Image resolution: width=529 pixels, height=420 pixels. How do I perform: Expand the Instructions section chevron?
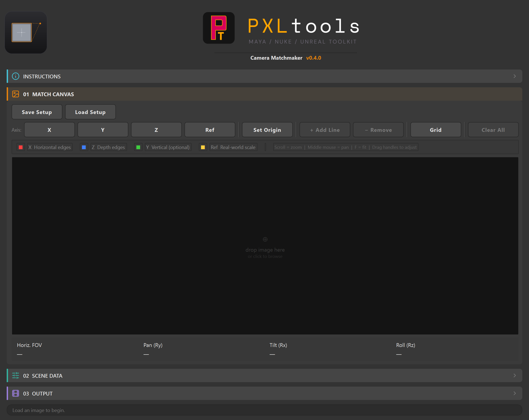(515, 76)
